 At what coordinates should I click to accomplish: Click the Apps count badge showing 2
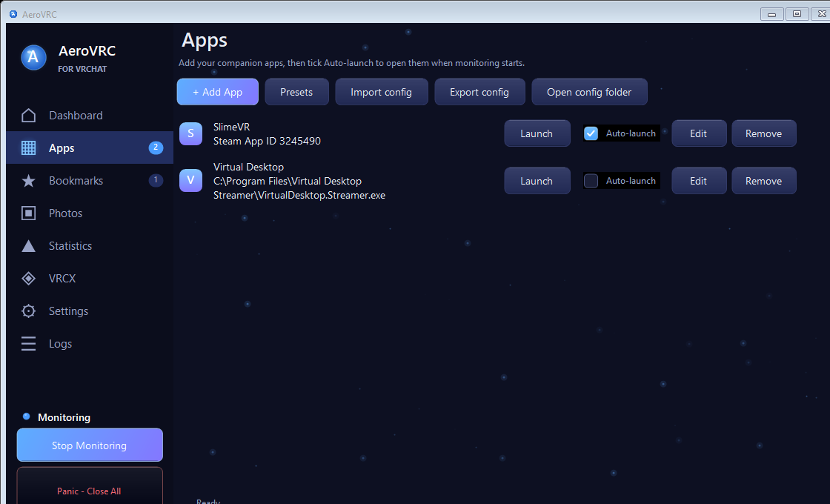(156, 147)
